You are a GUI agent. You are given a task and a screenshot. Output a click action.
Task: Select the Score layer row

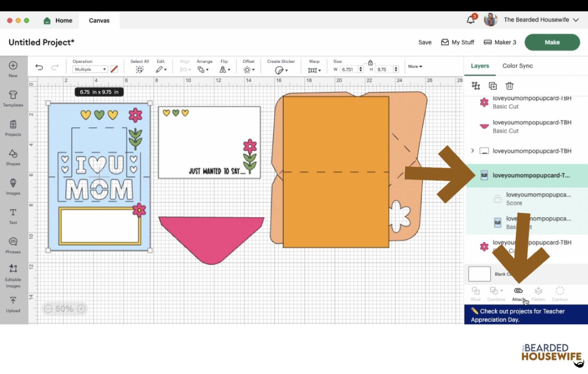click(x=527, y=199)
